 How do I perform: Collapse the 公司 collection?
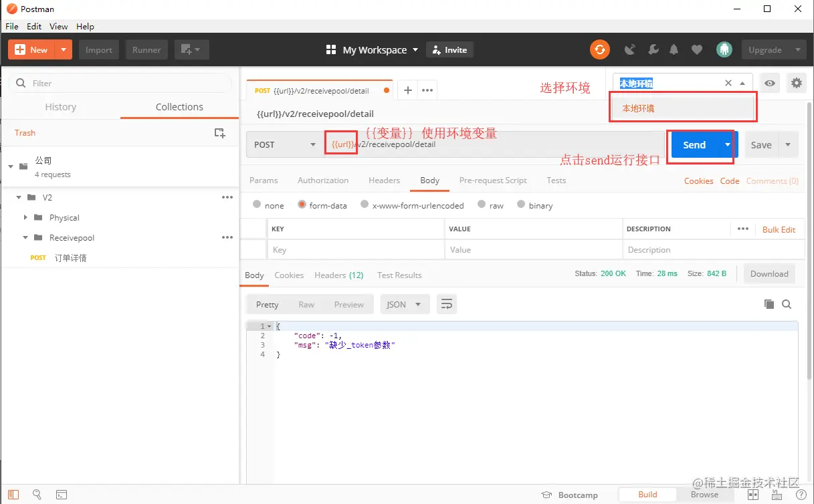pyautogui.click(x=11, y=166)
